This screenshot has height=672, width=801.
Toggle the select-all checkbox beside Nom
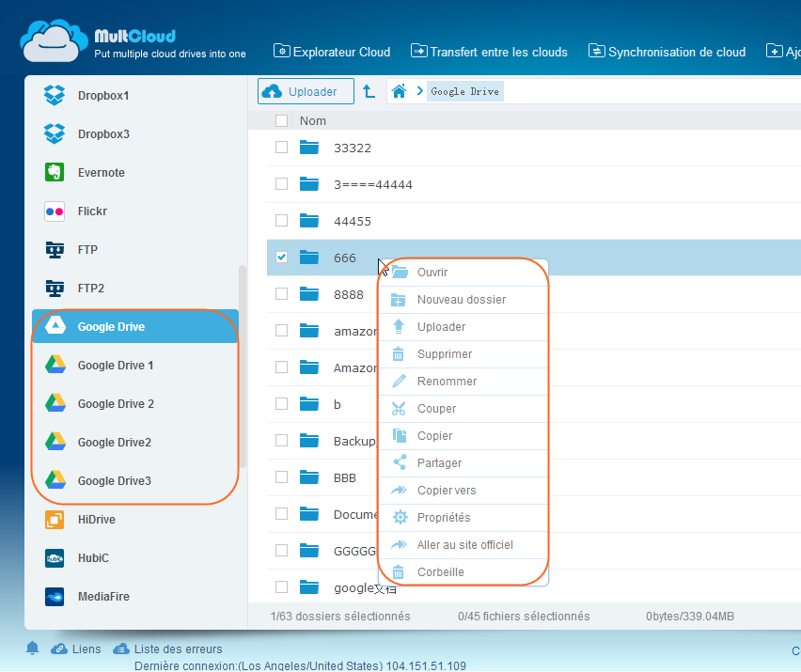[281, 120]
